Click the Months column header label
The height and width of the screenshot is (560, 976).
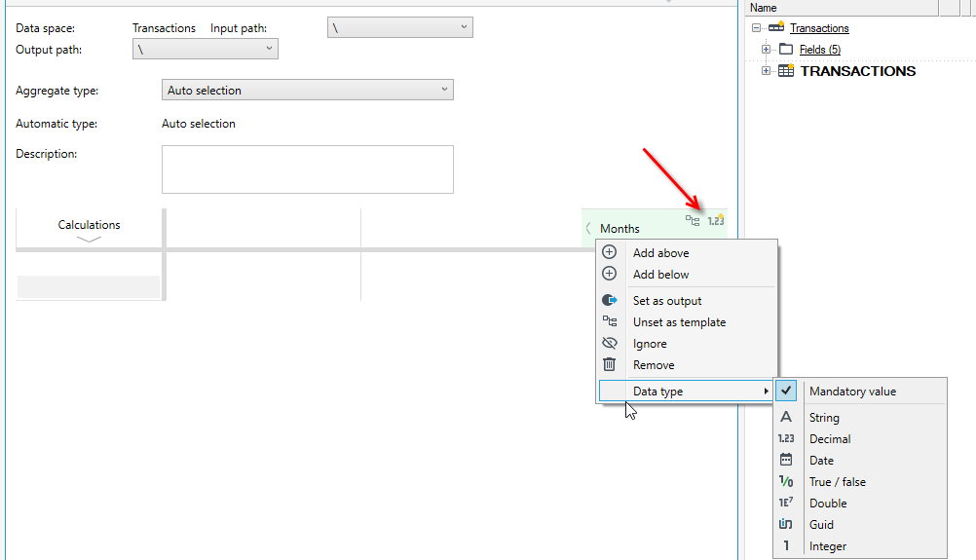(x=619, y=228)
